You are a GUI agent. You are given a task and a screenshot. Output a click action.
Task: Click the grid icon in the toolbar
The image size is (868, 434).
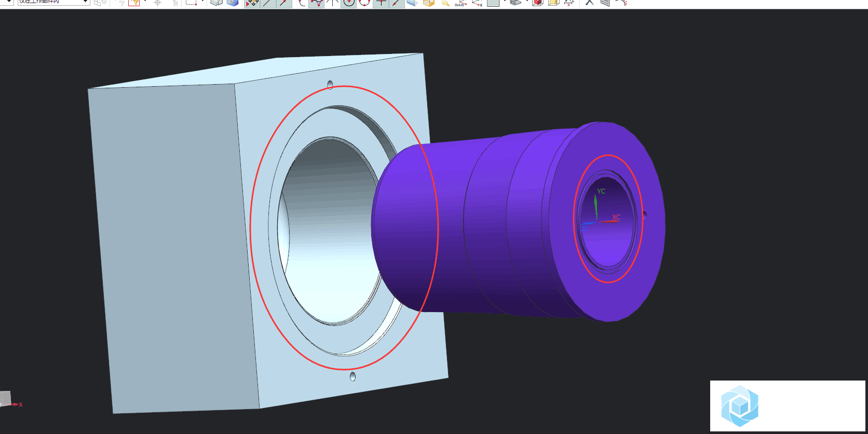tap(605, 3)
